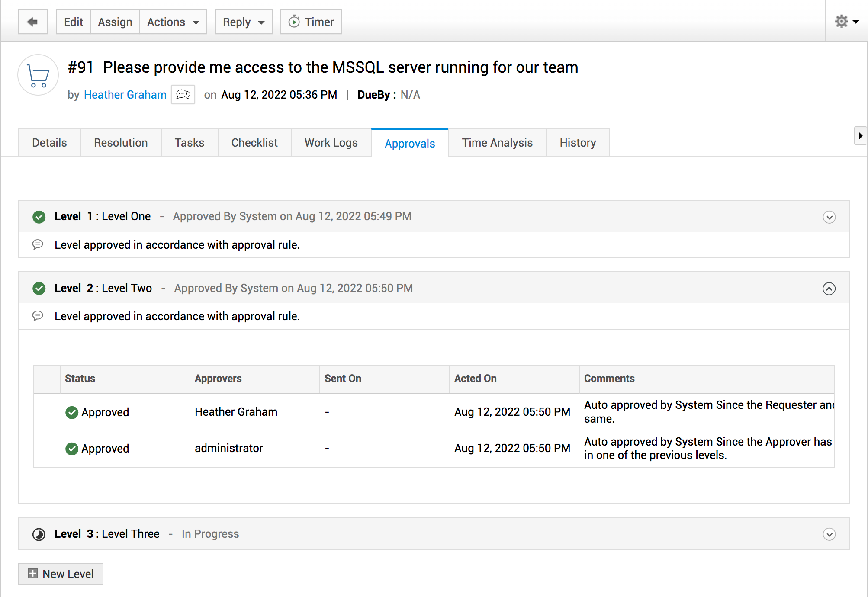Click the shopping cart request icon
The height and width of the screenshot is (597, 868).
click(x=38, y=75)
